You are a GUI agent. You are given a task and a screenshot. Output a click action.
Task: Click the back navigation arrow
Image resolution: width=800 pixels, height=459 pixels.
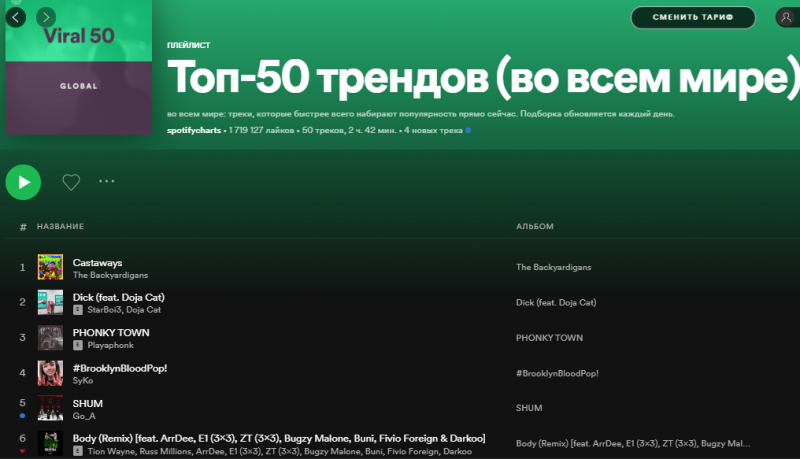click(17, 17)
